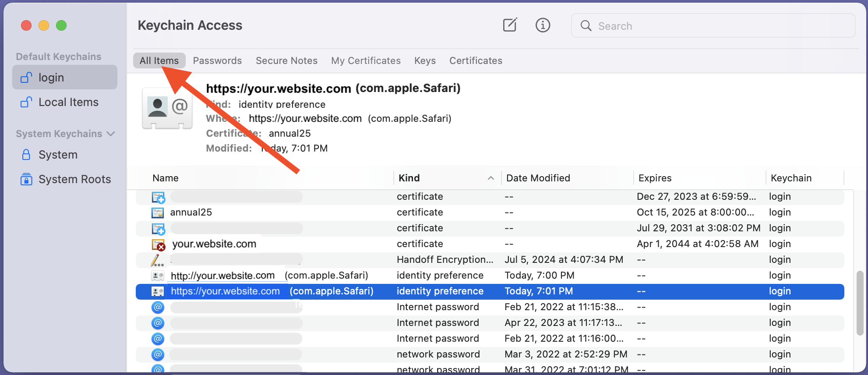Open the My Certificates tab
The height and width of the screenshot is (375, 868).
[x=366, y=60]
